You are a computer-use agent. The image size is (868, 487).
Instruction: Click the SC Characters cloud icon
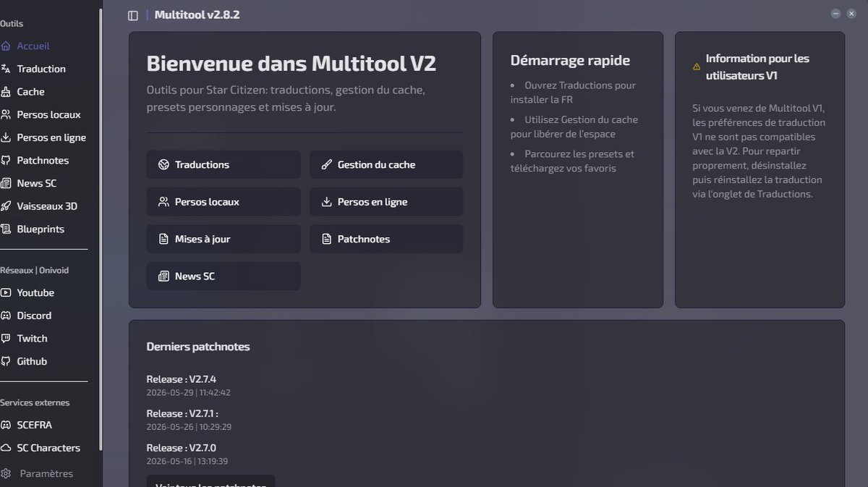6,448
